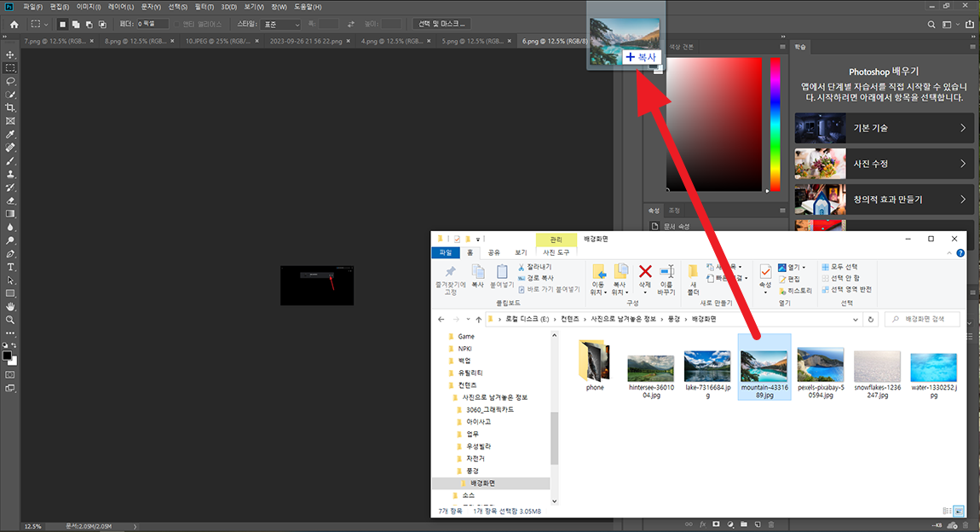Select the Frame tool

click(10, 121)
